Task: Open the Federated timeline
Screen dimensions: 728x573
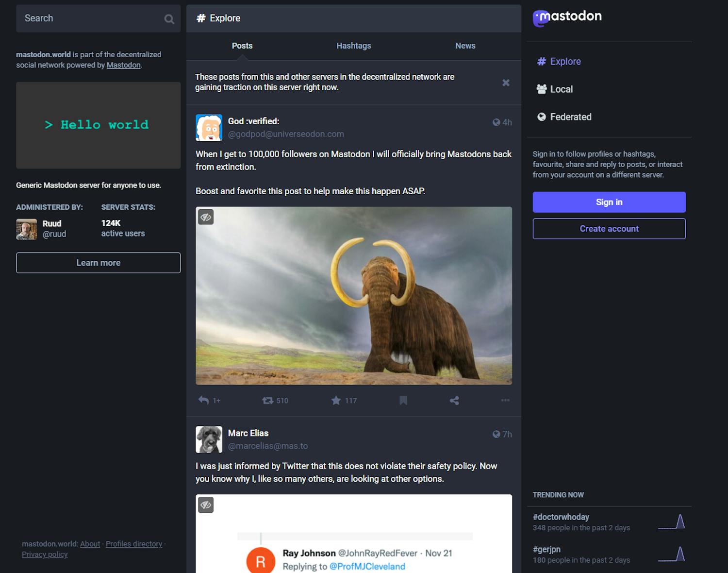Action: pos(571,117)
